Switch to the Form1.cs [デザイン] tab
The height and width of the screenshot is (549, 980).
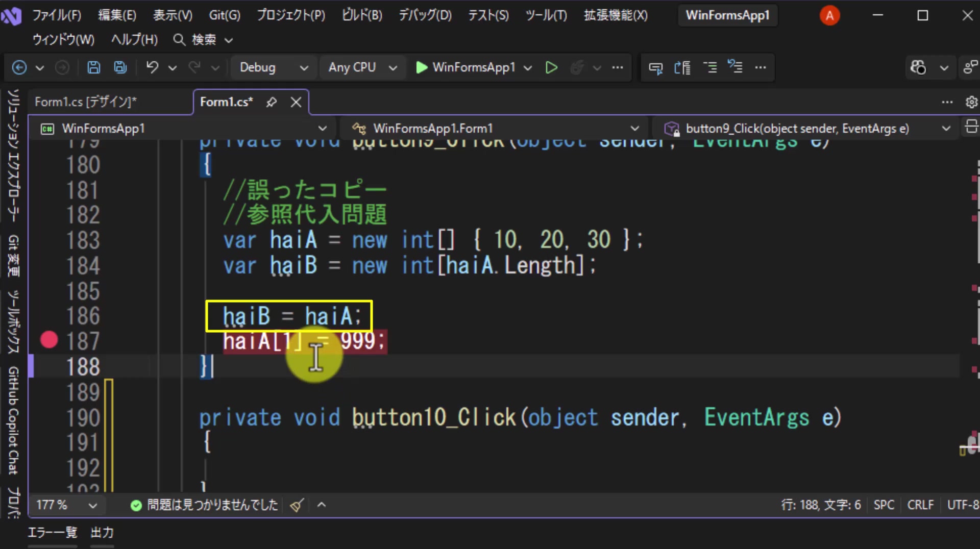coord(85,102)
